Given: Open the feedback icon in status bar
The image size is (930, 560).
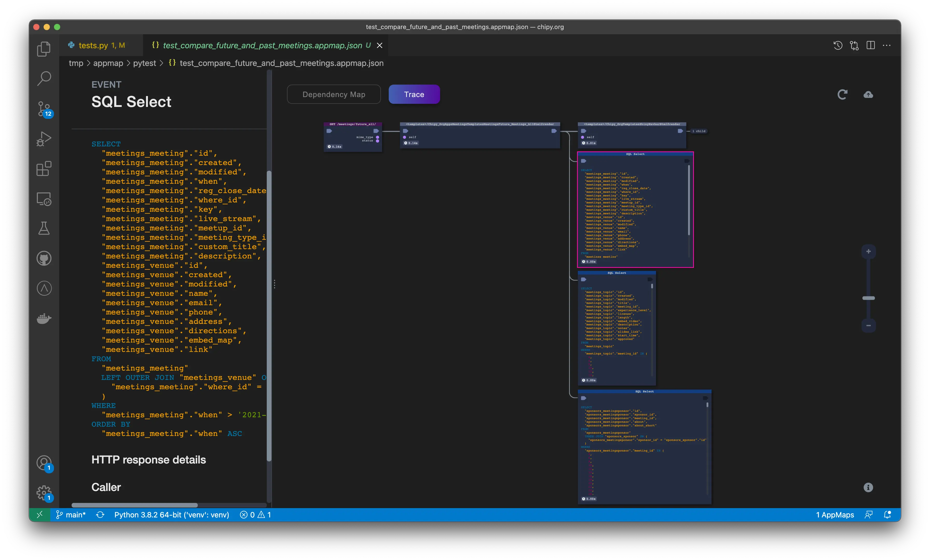Looking at the screenshot, I should click(x=869, y=515).
